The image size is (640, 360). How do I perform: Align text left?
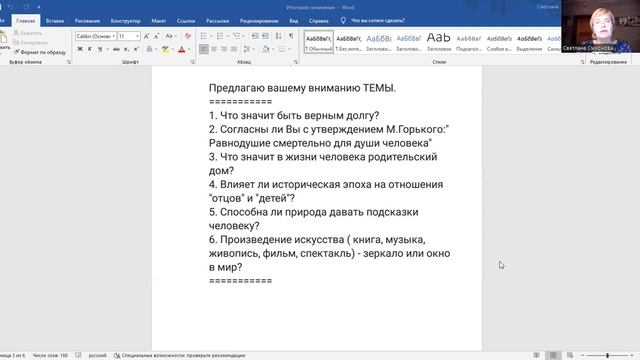204,49
